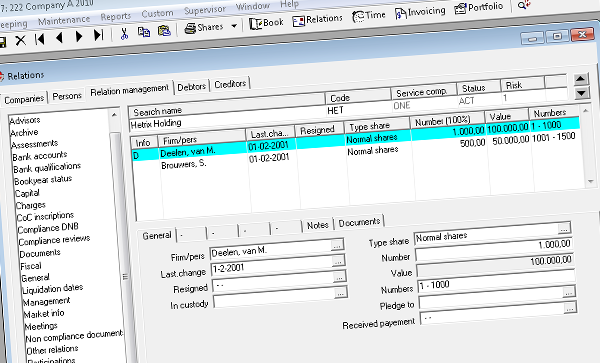
Task: Open the In custody lookup button
Action: click(x=340, y=293)
